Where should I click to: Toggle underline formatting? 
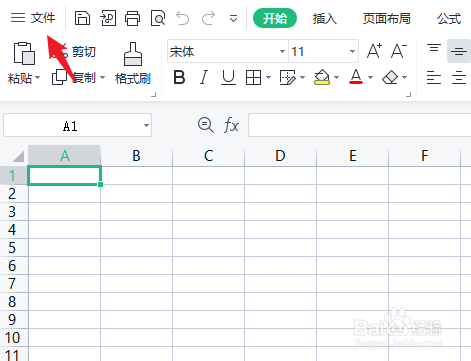(229, 77)
